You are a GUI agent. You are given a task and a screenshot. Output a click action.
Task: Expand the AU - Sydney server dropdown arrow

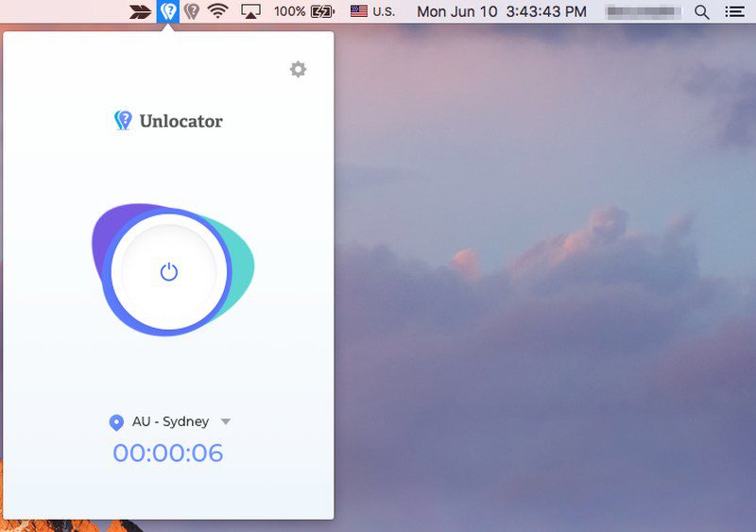click(225, 421)
